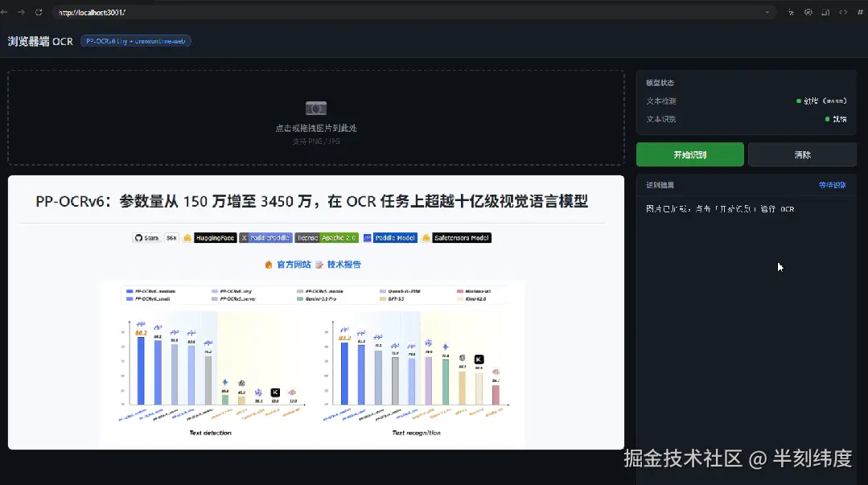Click the 浏览器端 OCR page title
The width and height of the screenshot is (868, 485).
point(40,42)
